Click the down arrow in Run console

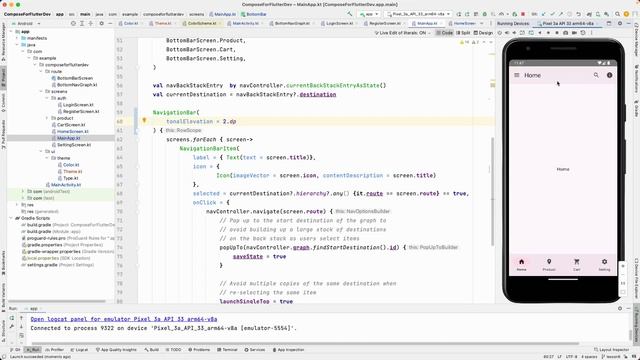pyautogui.click(x=21, y=327)
